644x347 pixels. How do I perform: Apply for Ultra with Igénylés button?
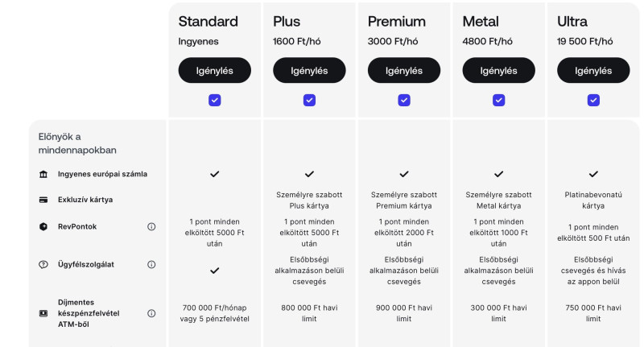(593, 70)
